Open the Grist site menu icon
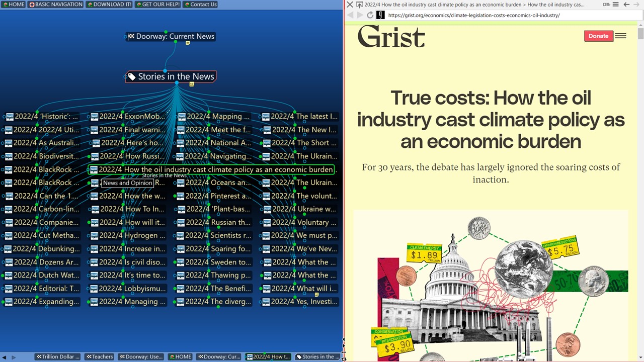 point(621,36)
